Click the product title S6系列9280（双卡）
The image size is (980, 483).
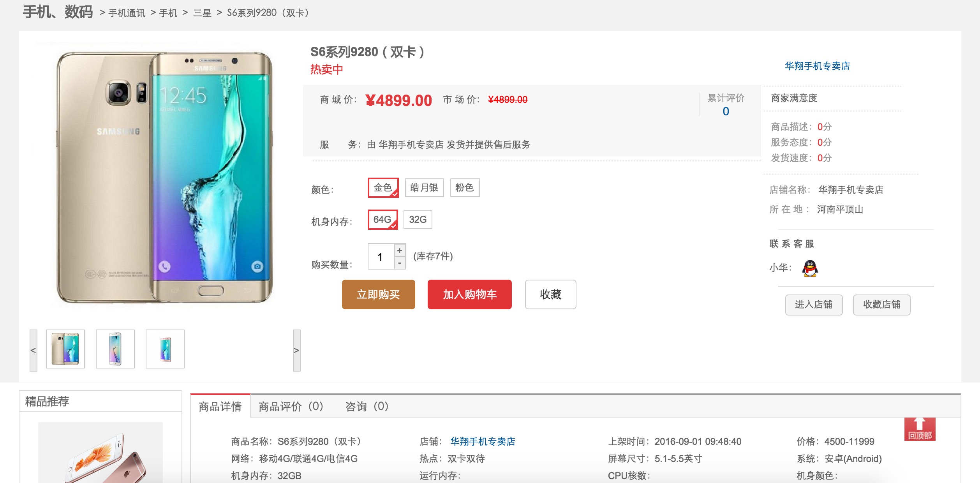(367, 52)
